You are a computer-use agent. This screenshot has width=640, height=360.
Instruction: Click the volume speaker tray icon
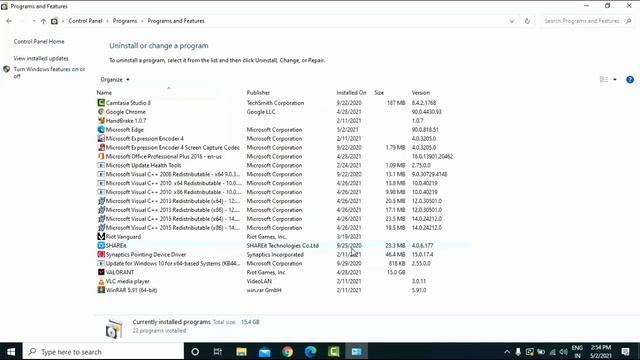click(564, 352)
